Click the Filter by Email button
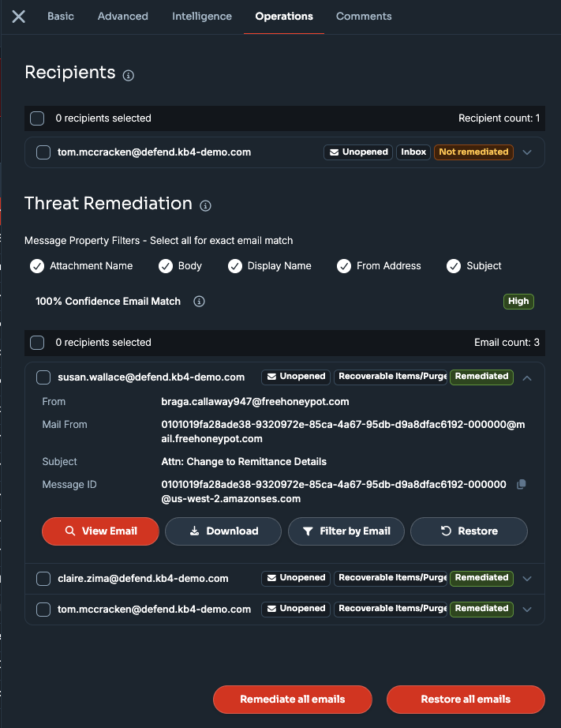This screenshot has width=561, height=728. click(346, 531)
